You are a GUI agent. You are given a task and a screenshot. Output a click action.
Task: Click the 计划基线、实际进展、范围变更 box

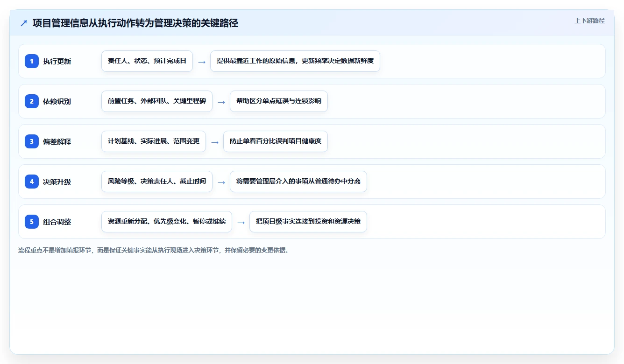pyautogui.click(x=154, y=141)
